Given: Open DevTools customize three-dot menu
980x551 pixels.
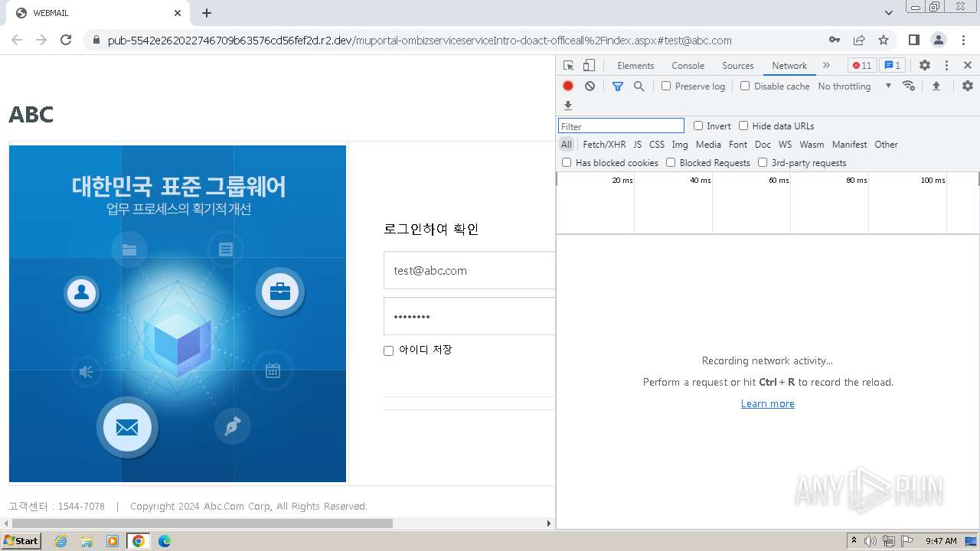Looking at the screenshot, I should pos(946,65).
